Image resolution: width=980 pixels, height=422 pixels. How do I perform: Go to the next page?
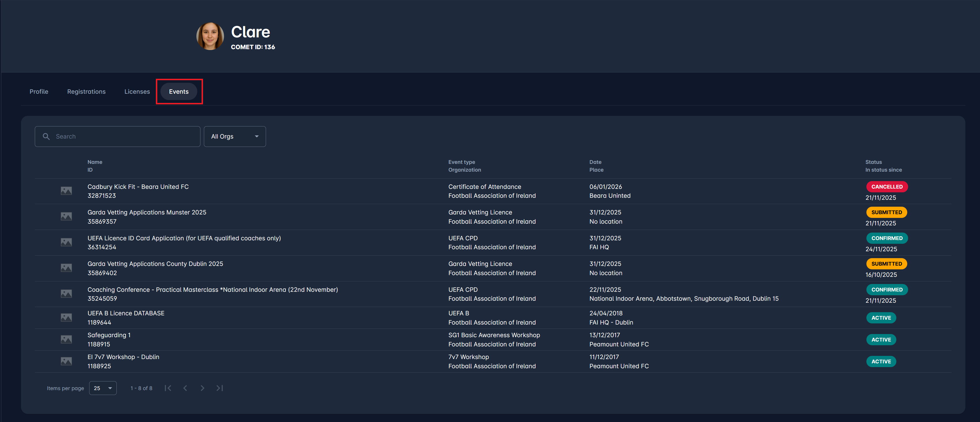[x=202, y=388]
